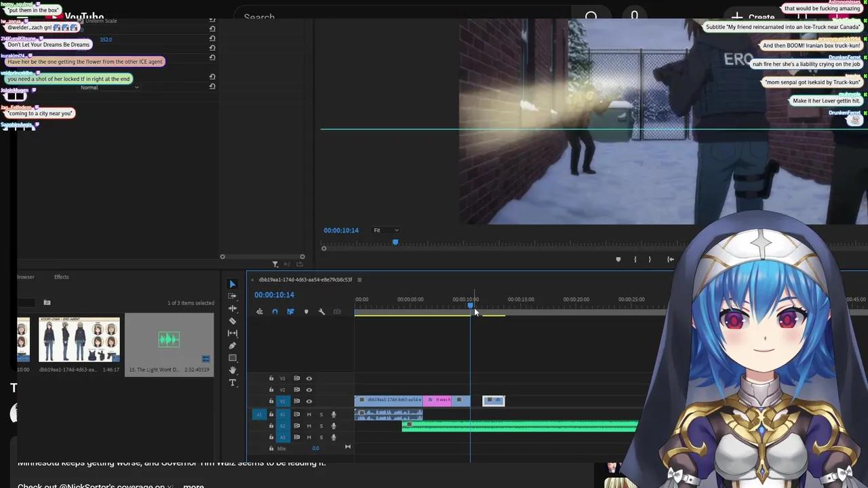Click the captions track options icon
Viewport: 868px width, 488px height.
(337, 312)
